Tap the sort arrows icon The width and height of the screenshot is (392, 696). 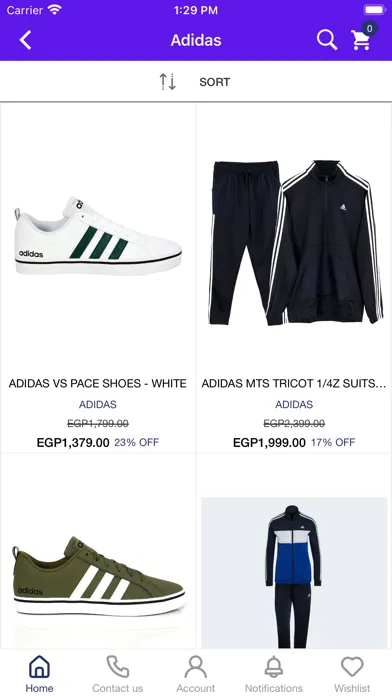pyautogui.click(x=168, y=82)
